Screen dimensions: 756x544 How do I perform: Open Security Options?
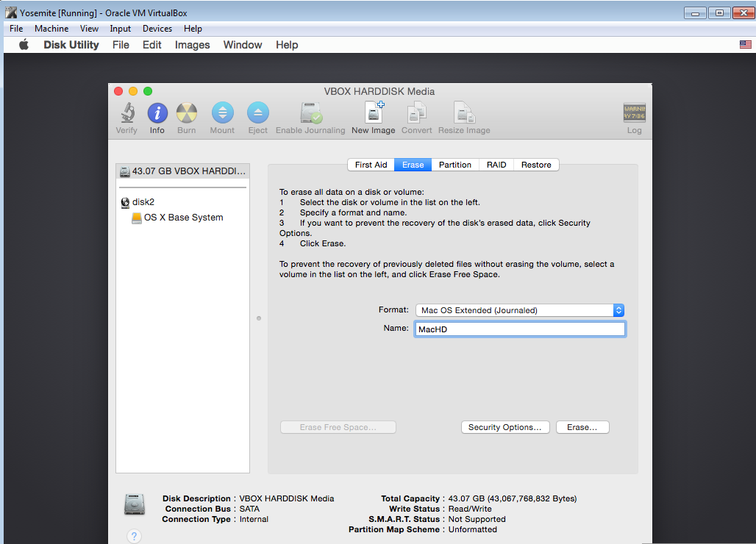[504, 427]
